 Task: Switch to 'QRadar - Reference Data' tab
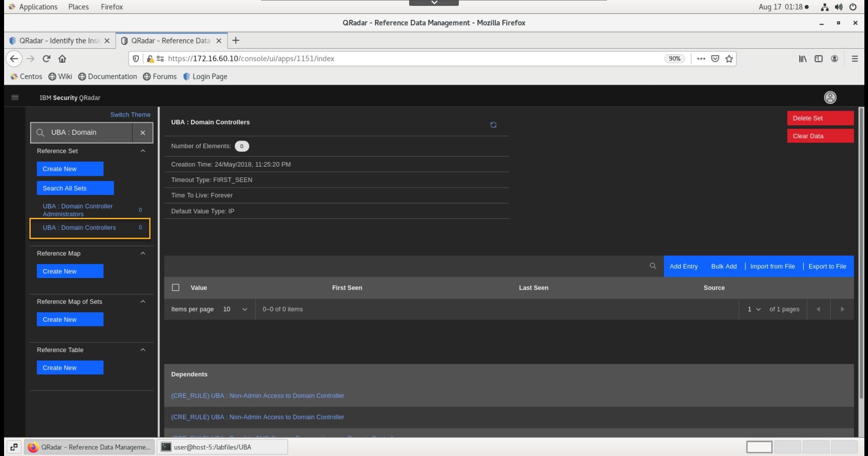(x=172, y=41)
